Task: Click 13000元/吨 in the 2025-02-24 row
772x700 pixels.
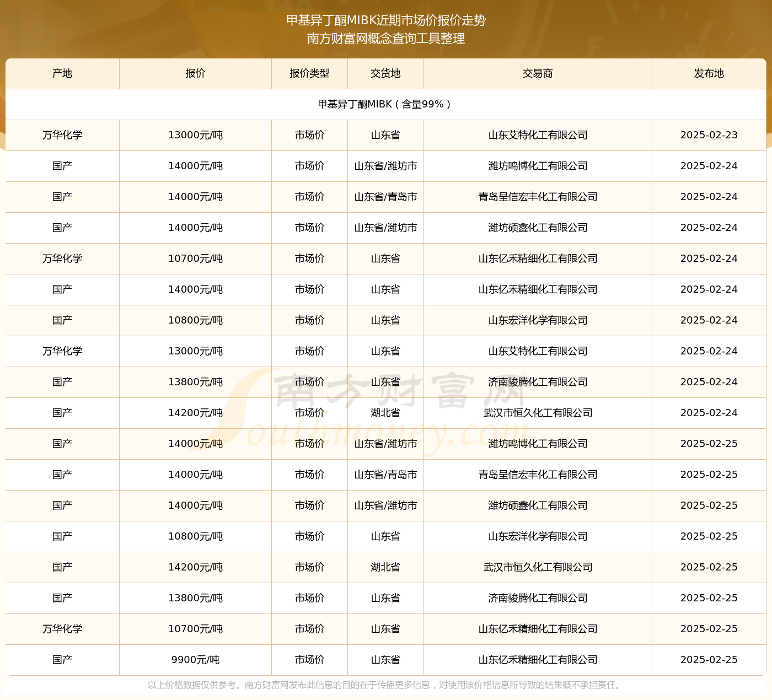Action: 195,351
